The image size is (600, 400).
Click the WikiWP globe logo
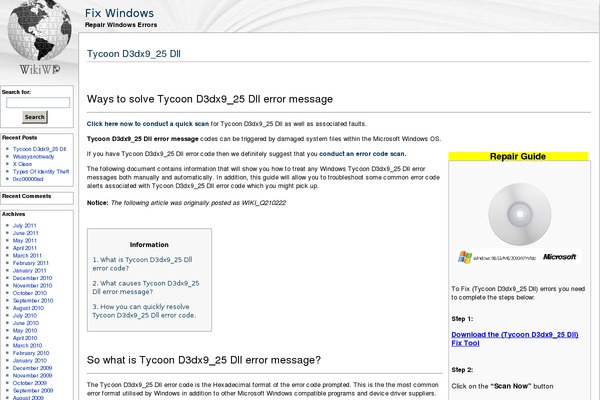[x=39, y=38]
